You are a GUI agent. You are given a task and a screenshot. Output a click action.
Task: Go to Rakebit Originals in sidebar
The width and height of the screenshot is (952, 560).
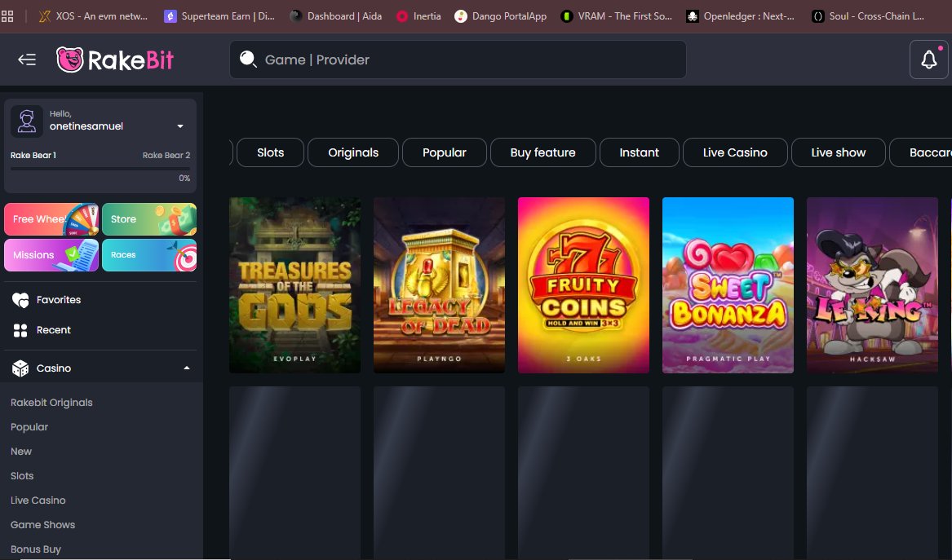[x=51, y=402]
